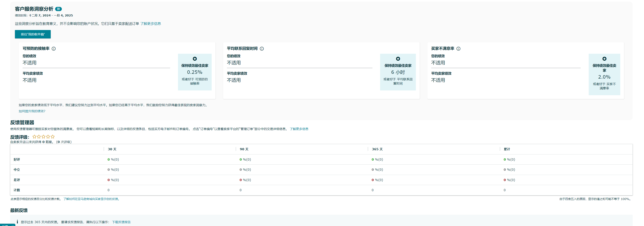
Task: Open 前往"我的收件箱" button
Action: point(33,34)
